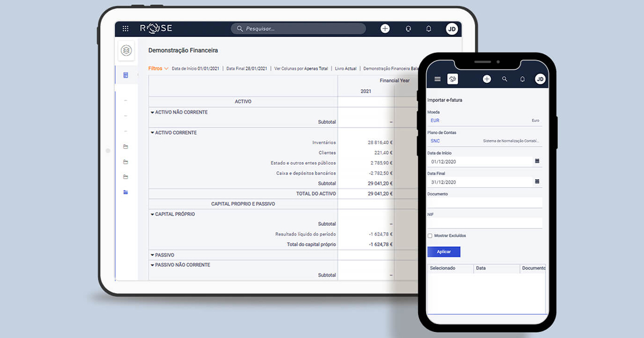The image size is (644, 338).
Task: Open the hamburger menu on phone
Action: [437, 79]
